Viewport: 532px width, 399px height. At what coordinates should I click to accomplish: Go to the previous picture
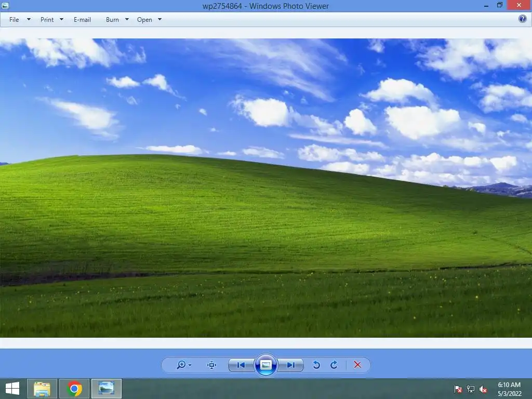point(241,365)
